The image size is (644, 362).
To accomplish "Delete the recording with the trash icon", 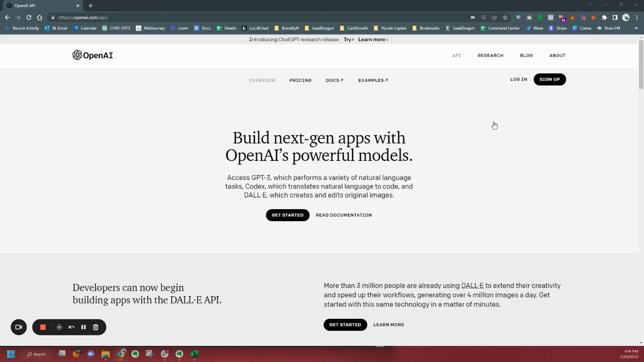I will (96, 327).
